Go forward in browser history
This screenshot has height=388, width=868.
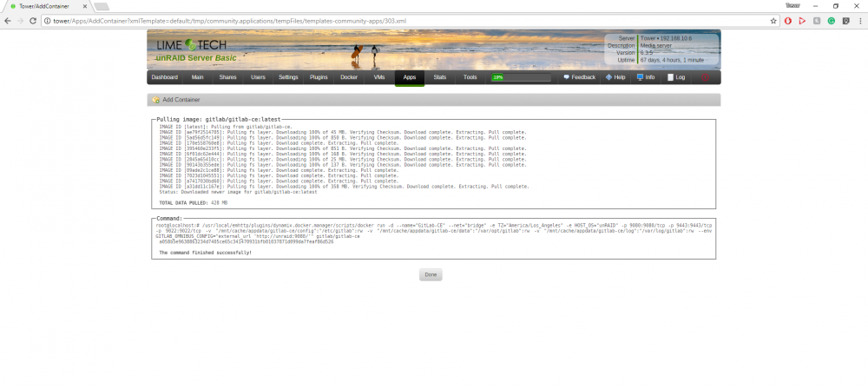20,21
